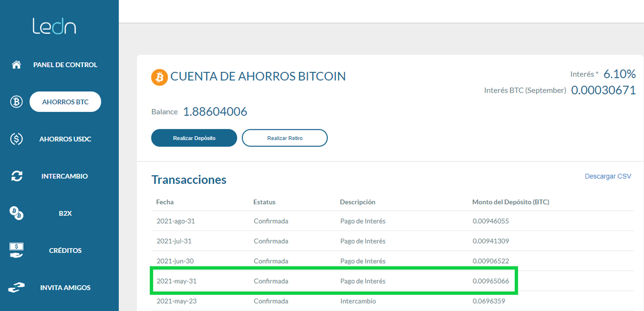Open Panel de Control menu item

pyautogui.click(x=65, y=65)
